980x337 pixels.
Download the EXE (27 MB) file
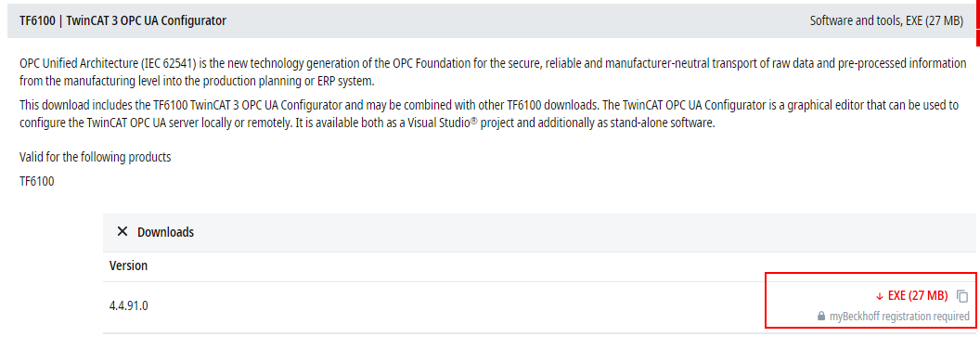point(918,296)
